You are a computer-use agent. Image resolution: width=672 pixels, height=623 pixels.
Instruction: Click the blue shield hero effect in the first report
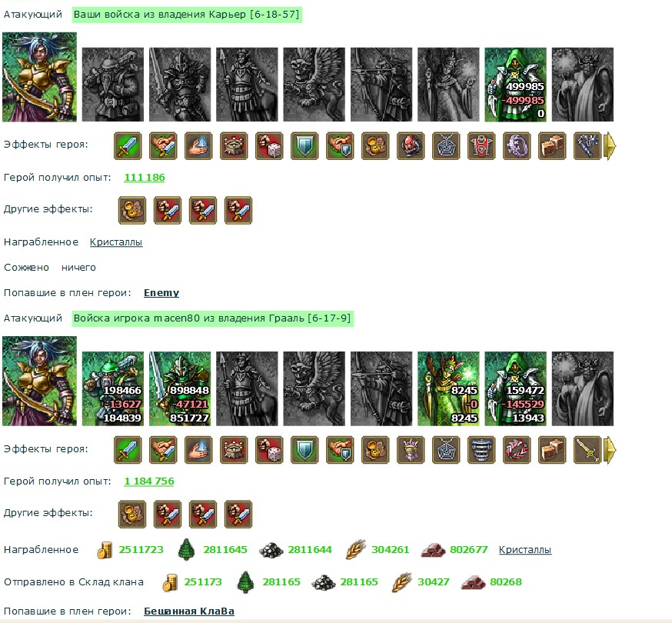point(304,146)
